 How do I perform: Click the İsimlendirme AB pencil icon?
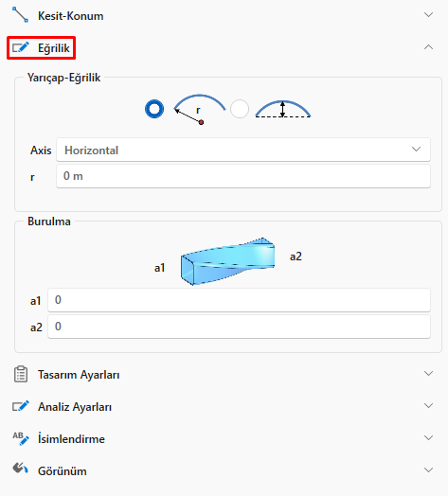tap(21, 438)
